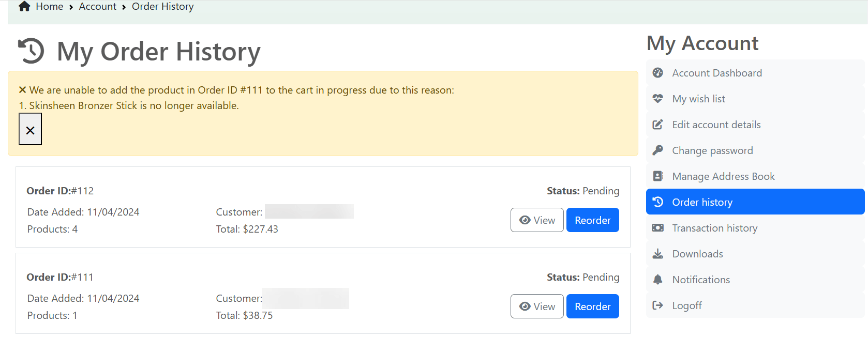This screenshot has width=868, height=337.
Task: Click the Downloads arrow icon
Action: tap(657, 254)
